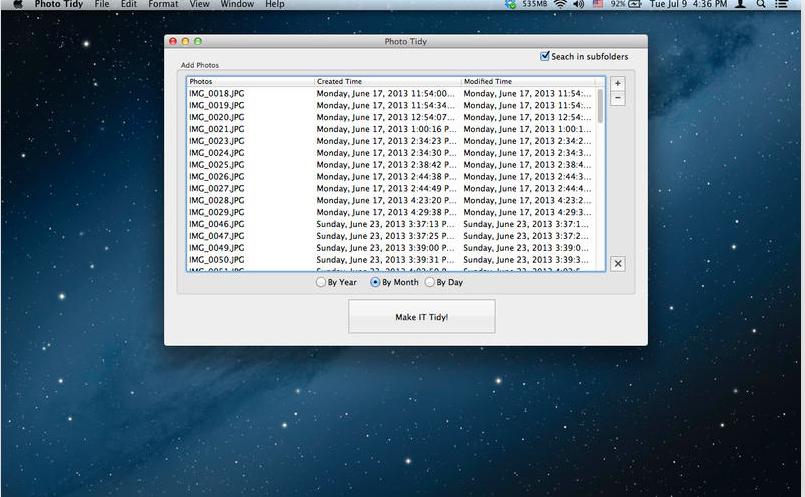
Task: Click the US flag input source icon
Action: [x=598, y=4]
